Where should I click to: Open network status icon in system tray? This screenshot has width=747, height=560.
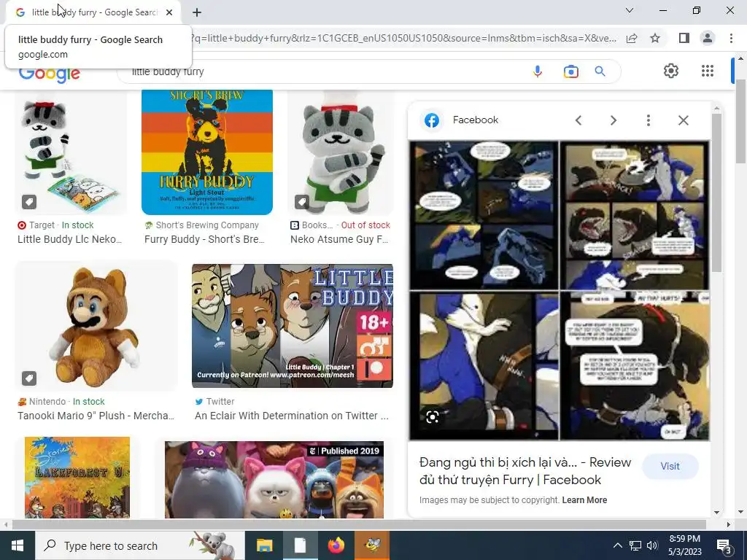pyautogui.click(x=635, y=545)
